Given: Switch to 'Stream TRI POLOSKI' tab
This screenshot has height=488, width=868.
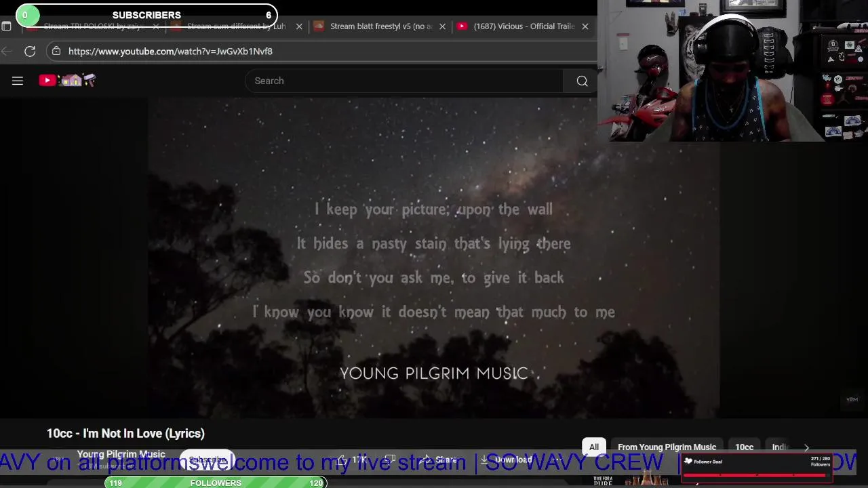Looking at the screenshot, I should [92, 26].
